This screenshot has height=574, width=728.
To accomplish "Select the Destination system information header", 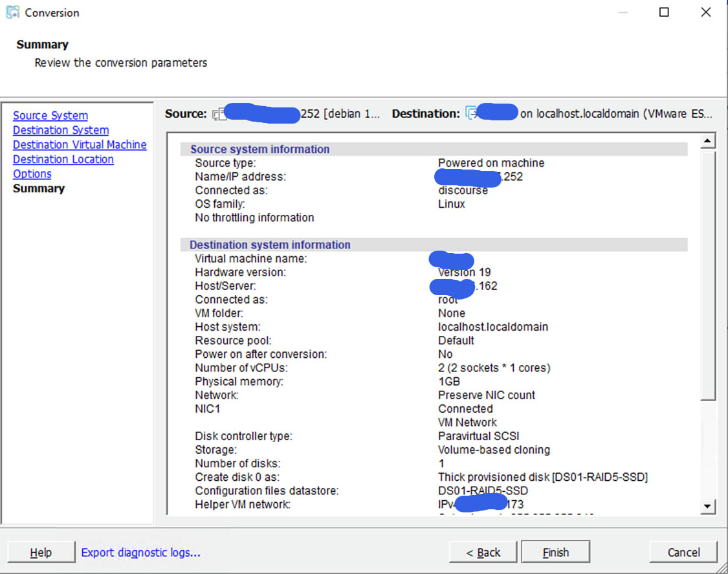I will pyautogui.click(x=270, y=245).
